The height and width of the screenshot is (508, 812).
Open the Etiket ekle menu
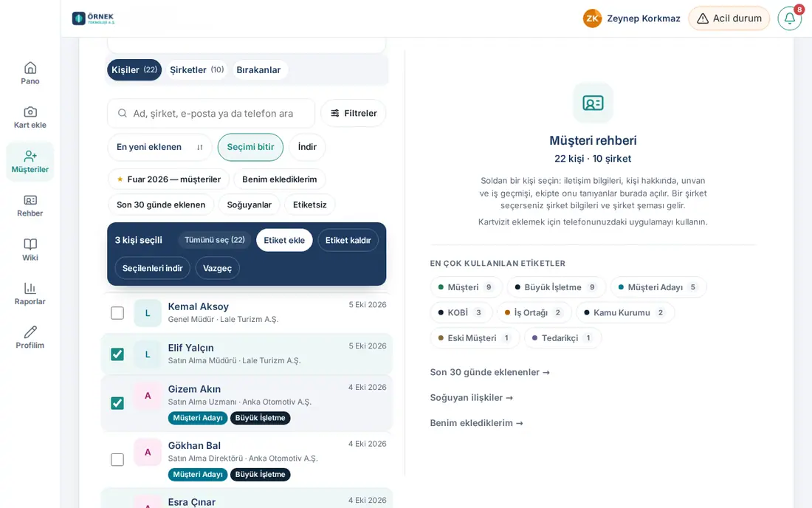(x=284, y=240)
